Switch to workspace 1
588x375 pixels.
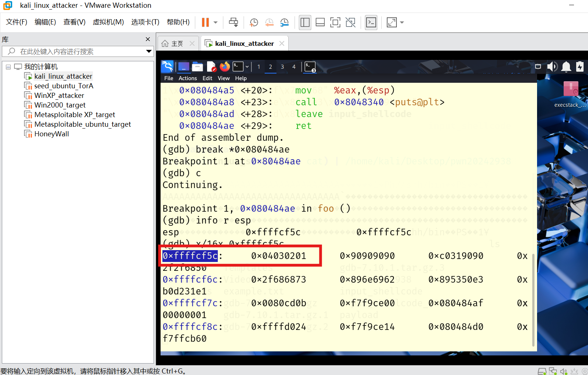pos(259,67)
